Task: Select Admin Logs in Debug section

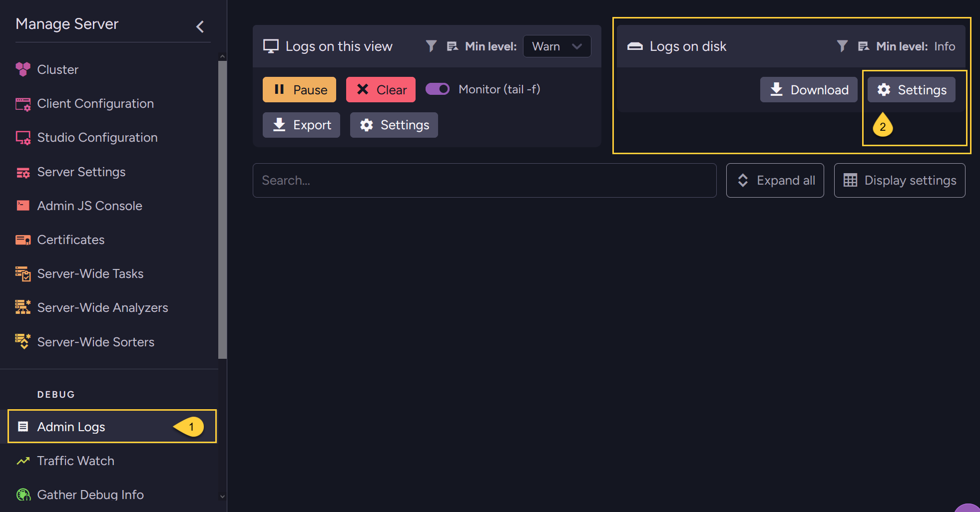Action: click(x=112, y=427)
